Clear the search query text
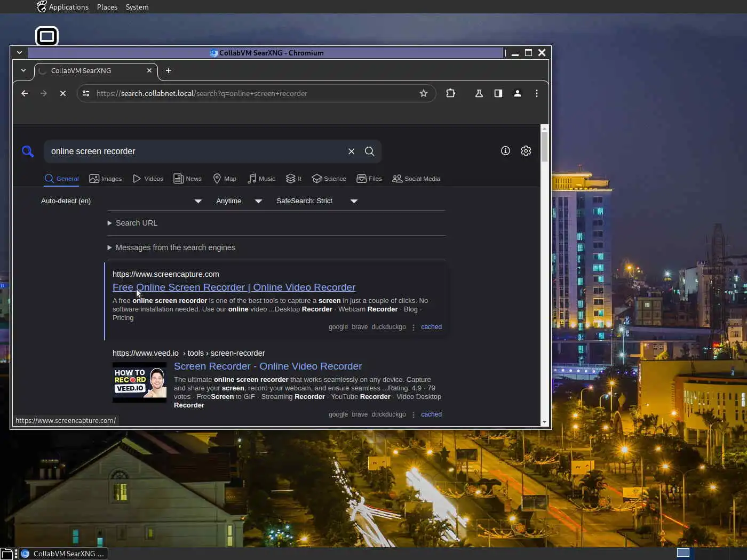Viewport: 747px width, 560px height. tap(352, 151)
